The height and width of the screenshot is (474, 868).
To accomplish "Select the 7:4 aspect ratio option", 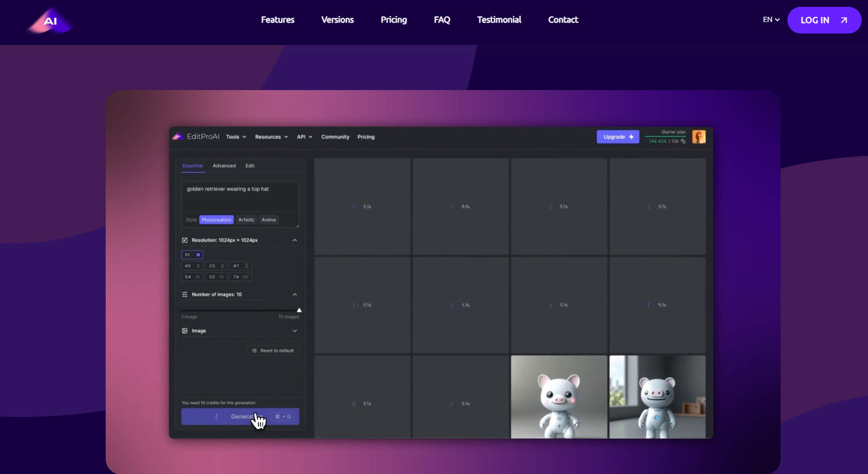I will tap(240, 277).
